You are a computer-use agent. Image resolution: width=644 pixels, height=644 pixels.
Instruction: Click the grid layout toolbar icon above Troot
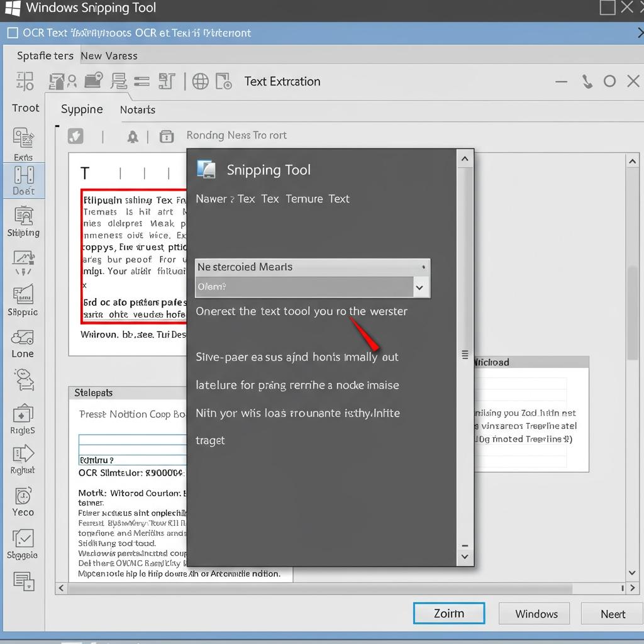point(25,81)
